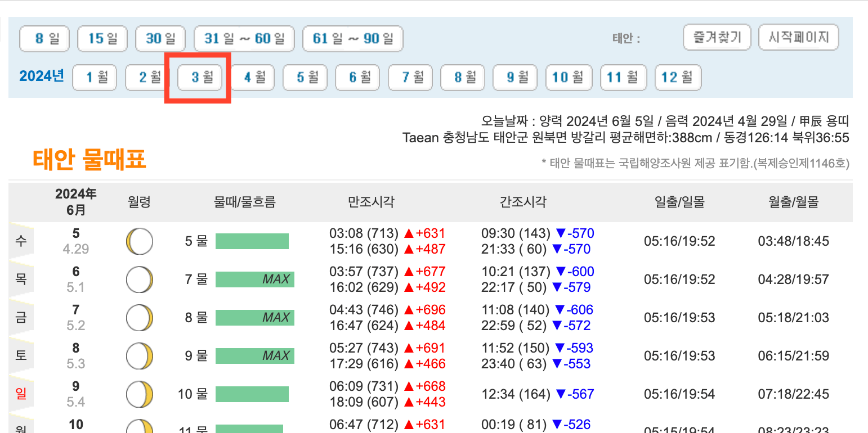Click moonrise value 03:48/18:45
This screenshot has width=868, height=433.
[793, 241]
